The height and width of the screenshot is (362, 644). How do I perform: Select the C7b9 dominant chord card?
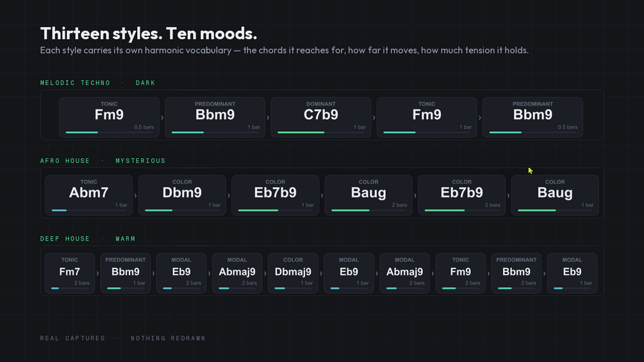321,117
